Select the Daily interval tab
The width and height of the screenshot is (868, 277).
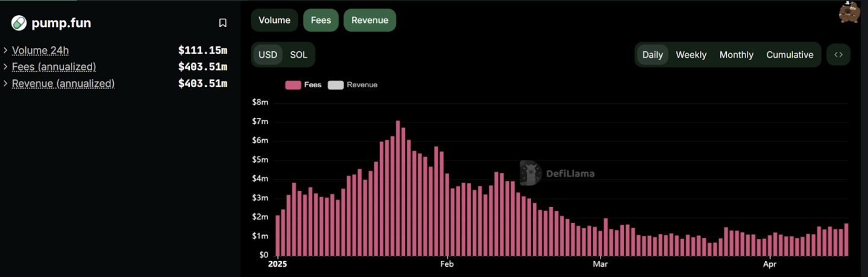(652, 55)
